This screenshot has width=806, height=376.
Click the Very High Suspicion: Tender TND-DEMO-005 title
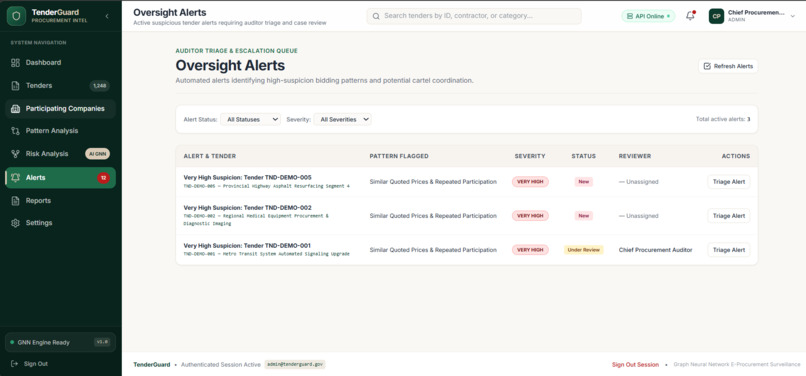click(x=247, y=177)
